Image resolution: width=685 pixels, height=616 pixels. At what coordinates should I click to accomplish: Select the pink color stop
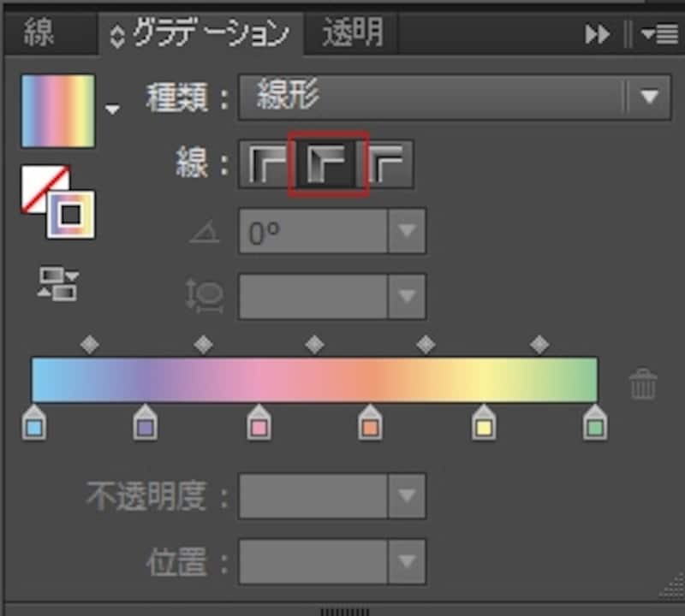tap(259, 423)
